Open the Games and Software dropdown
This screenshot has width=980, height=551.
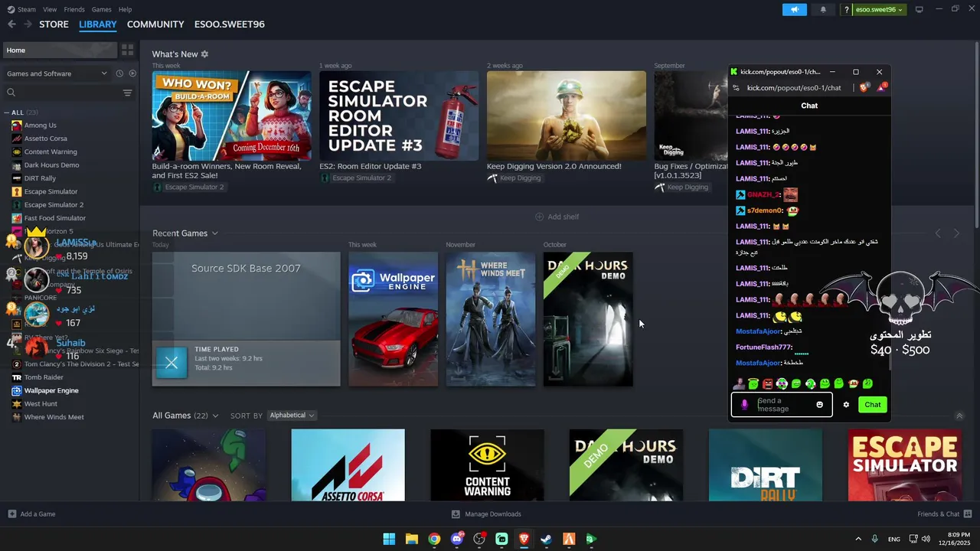coord(57,73)
